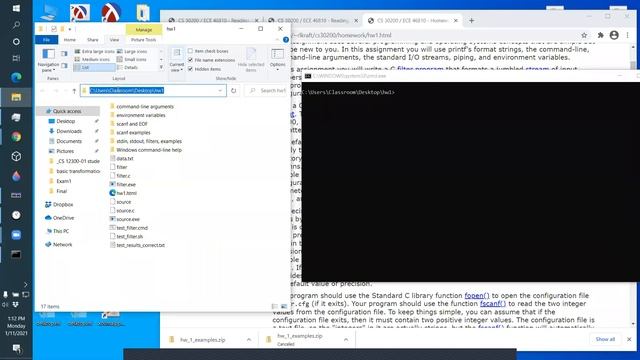Choose Large icons layout
This screenshot has height=360, width=640.
[x=132, y=51]
